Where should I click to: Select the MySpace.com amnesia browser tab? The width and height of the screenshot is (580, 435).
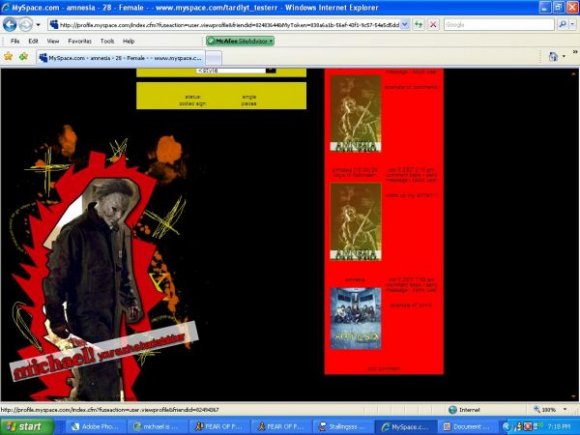pos(121,58)
